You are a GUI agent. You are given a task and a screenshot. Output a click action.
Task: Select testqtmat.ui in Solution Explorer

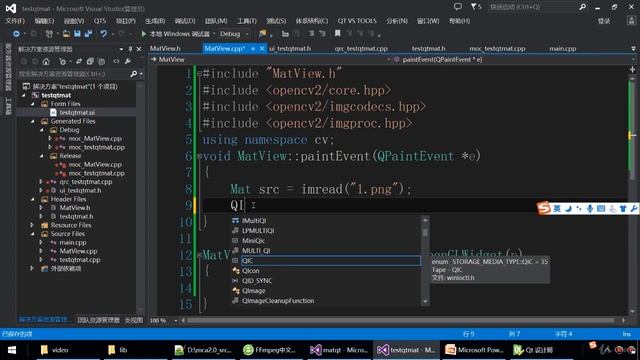click(x=77, y=112)
